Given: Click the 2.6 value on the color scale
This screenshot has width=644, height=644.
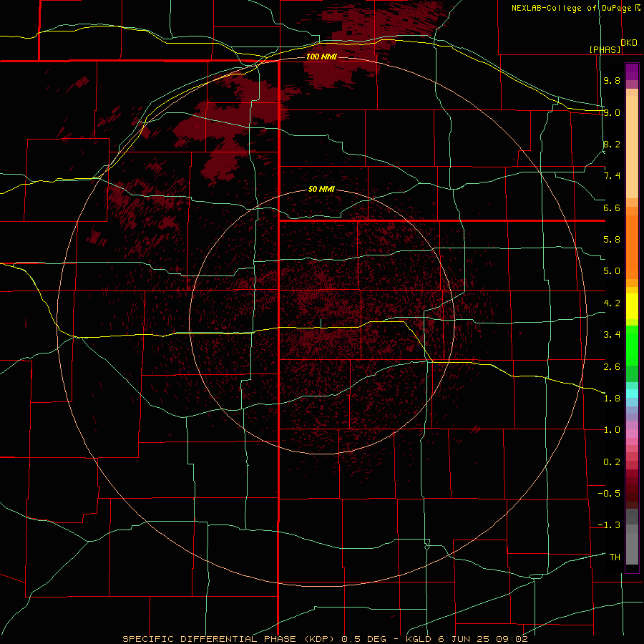Looking at the screenshot, I should point(612,366).
